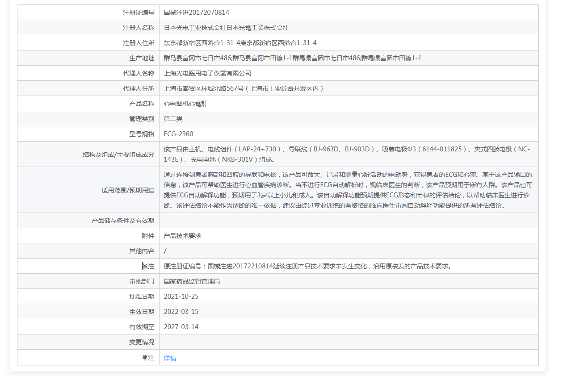
Task: Select the 适用范围/预期用途 label
Action: coord(128,190)
